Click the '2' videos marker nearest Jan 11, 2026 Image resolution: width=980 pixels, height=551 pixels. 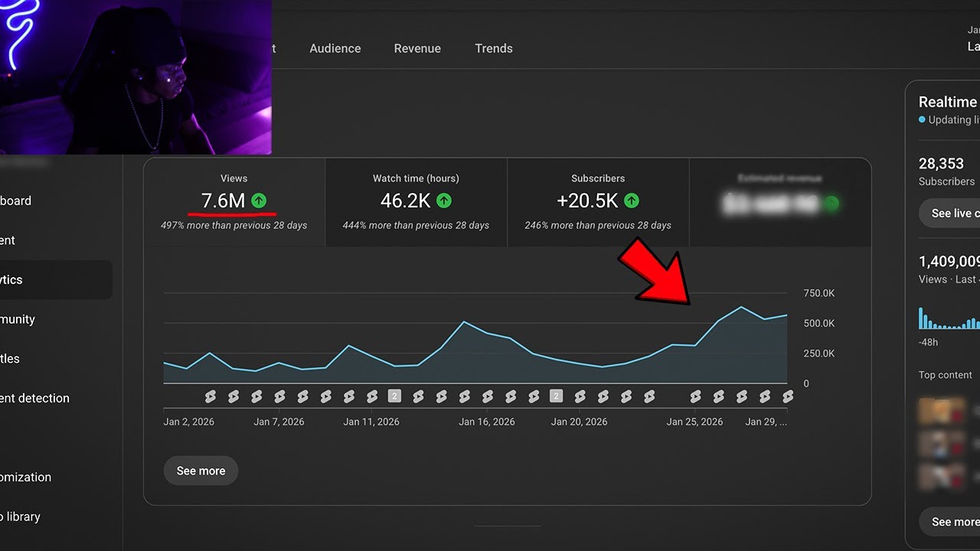394,396
